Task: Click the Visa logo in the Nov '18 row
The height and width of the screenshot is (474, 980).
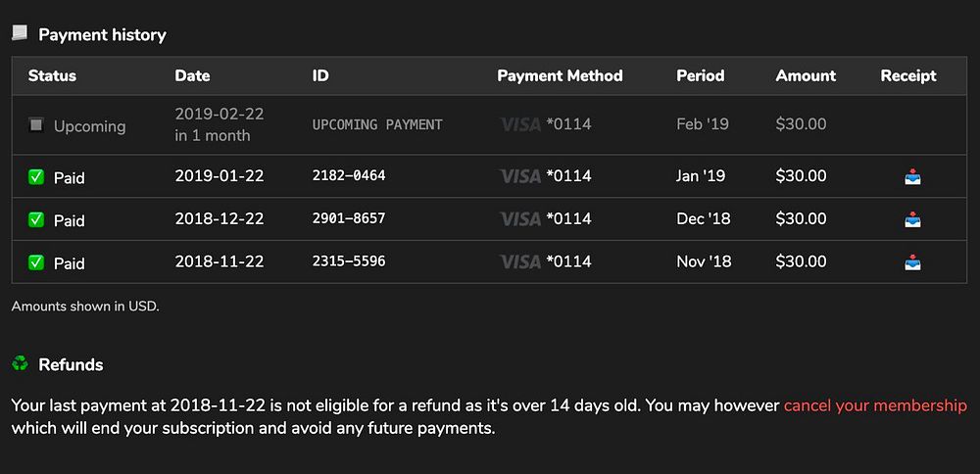Action: (519, 262)
